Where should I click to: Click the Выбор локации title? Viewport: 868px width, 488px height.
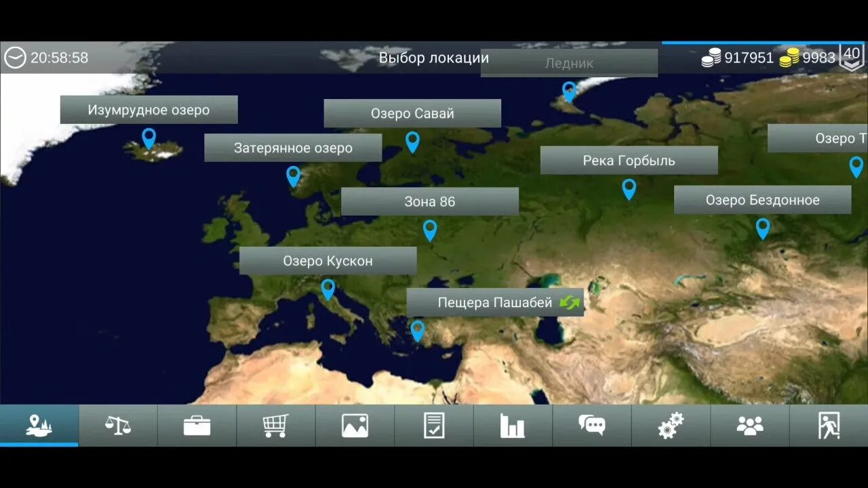(433, 58)
